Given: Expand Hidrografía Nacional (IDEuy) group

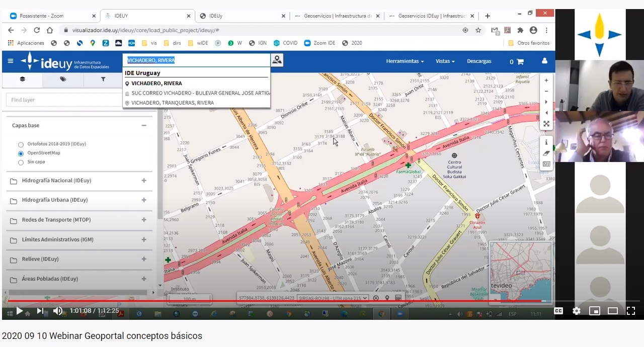Looking at the screenshot, I should click(x=144, y=181).
